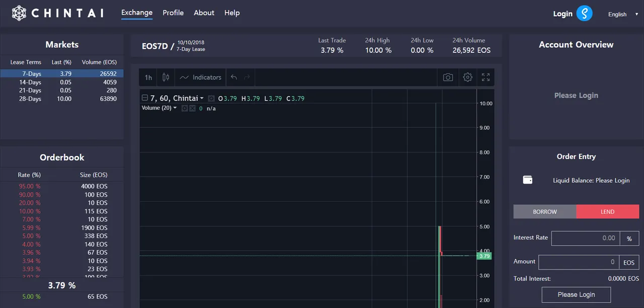Click the Chintai logo
The image size is (644, 308).
coord(58,13)
